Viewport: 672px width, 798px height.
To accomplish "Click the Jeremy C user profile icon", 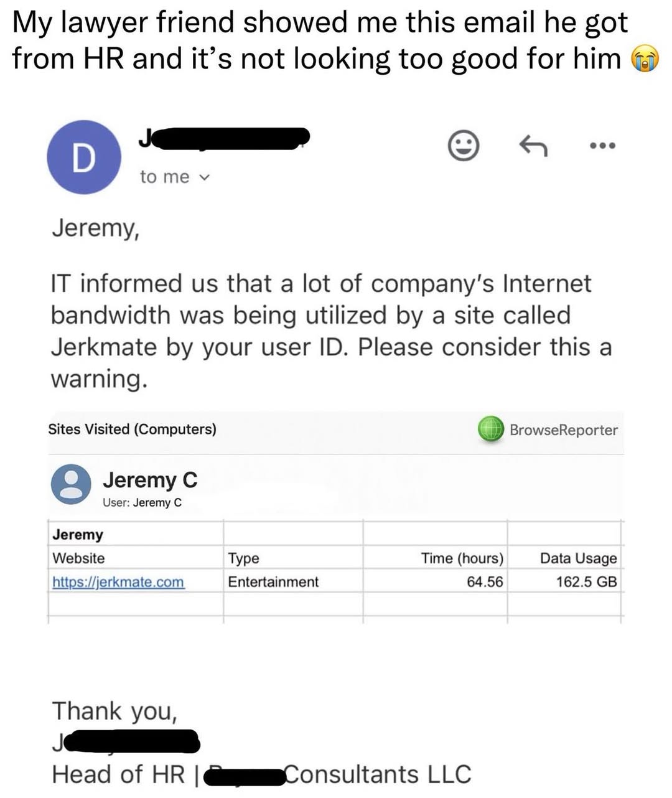I will click(72, 484).
